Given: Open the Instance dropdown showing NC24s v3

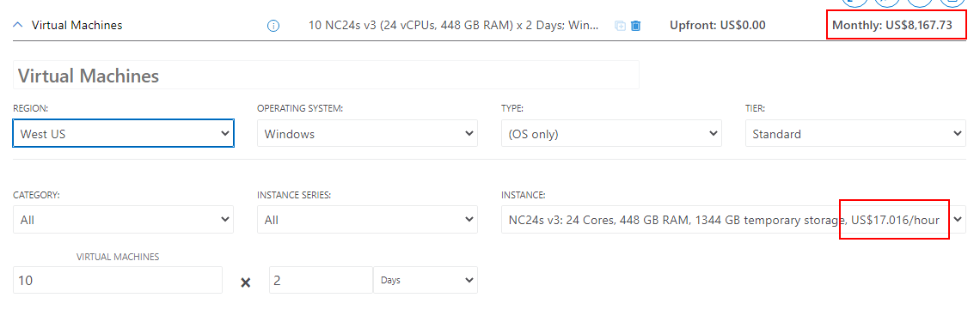Looking at the screenshot, I should pos(734,220).
